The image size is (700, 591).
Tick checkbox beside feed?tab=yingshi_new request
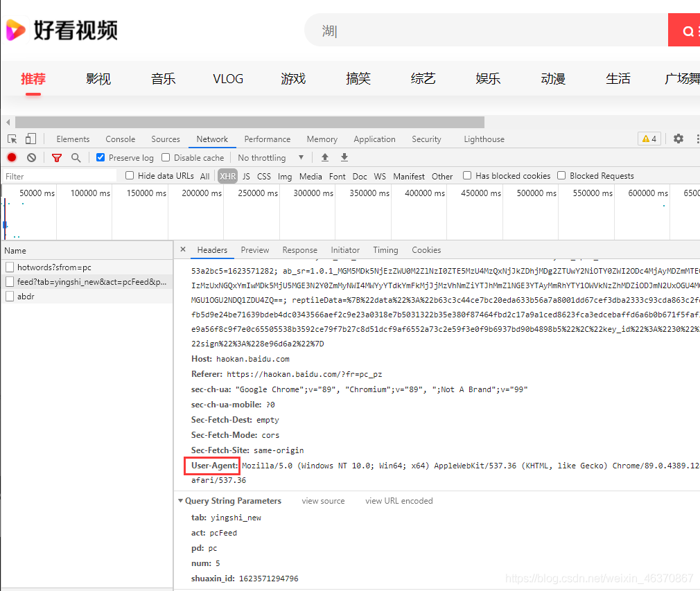click(10, 282)
